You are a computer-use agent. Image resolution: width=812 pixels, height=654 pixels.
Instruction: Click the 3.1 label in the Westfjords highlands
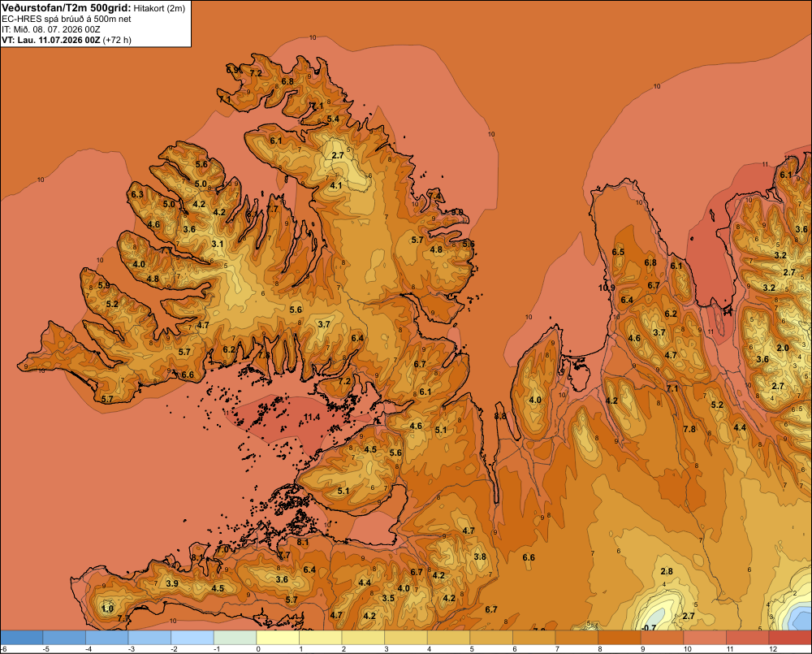pos(218,244)
